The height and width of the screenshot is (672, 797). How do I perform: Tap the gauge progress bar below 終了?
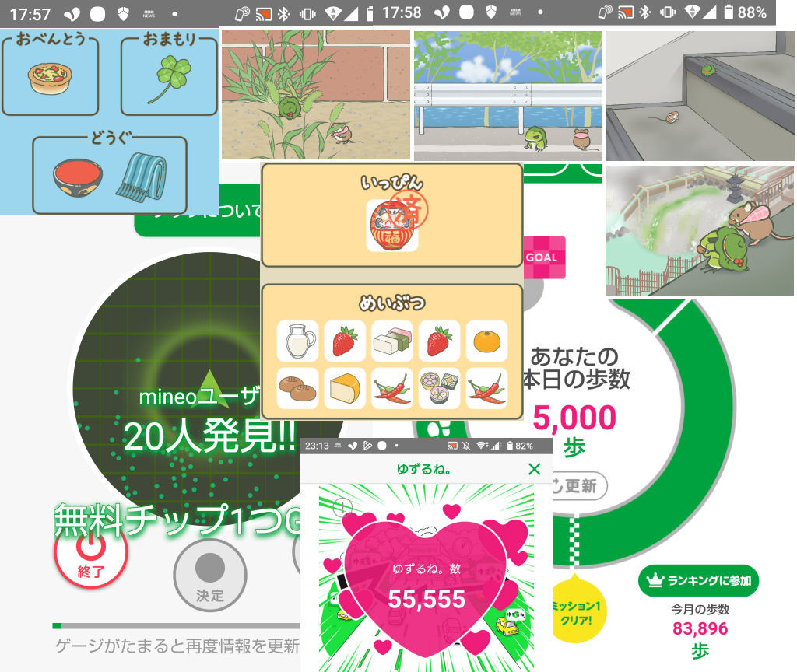coord(177,626)
